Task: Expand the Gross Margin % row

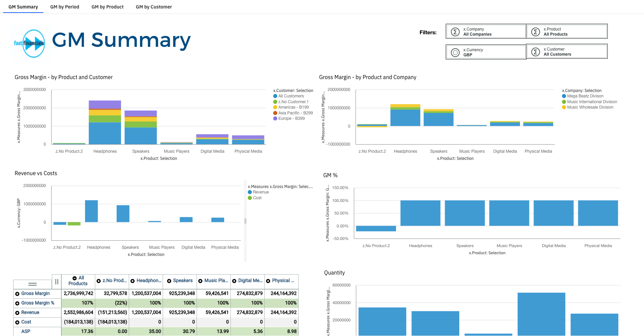Action: tap(17, 303)
